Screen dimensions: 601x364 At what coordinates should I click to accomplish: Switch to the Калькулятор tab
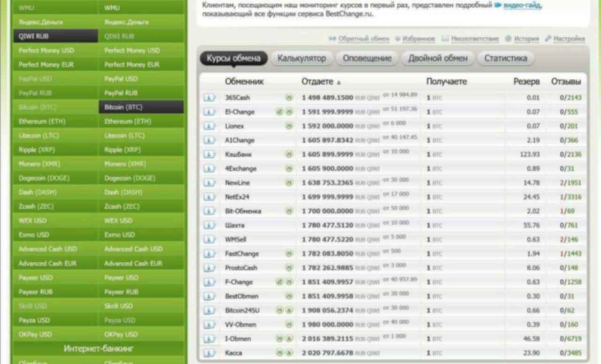(x=301, y=58)
